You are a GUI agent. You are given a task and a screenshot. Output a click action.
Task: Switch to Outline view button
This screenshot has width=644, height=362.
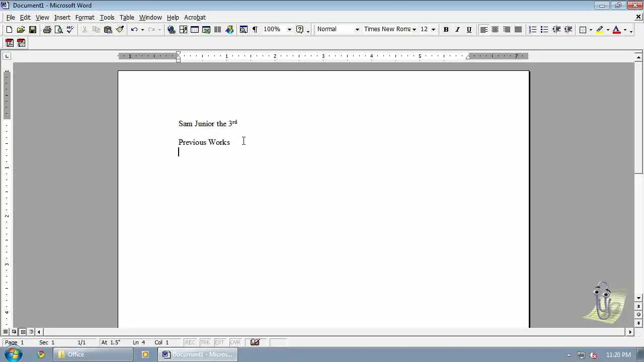pyautogui.click(x=31, y=332)
